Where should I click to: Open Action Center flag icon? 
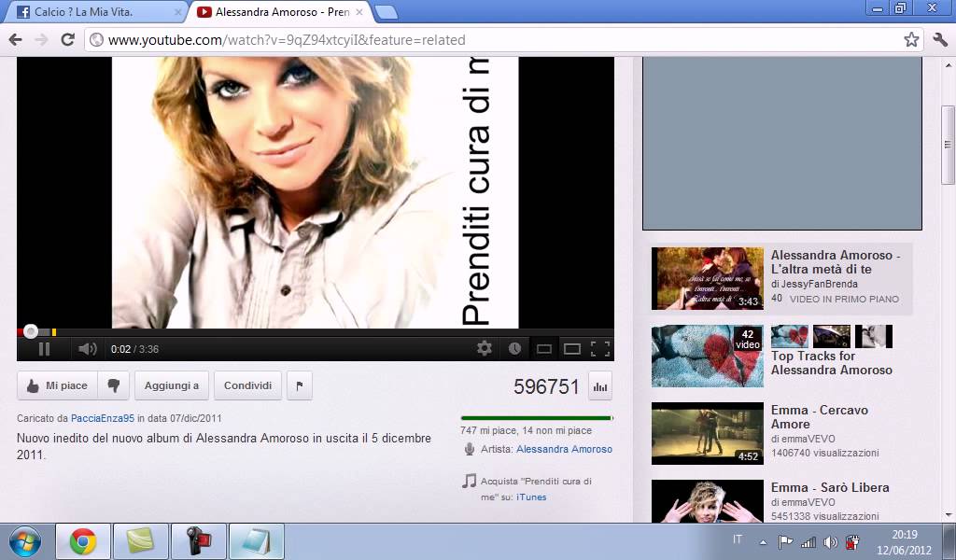785,541
